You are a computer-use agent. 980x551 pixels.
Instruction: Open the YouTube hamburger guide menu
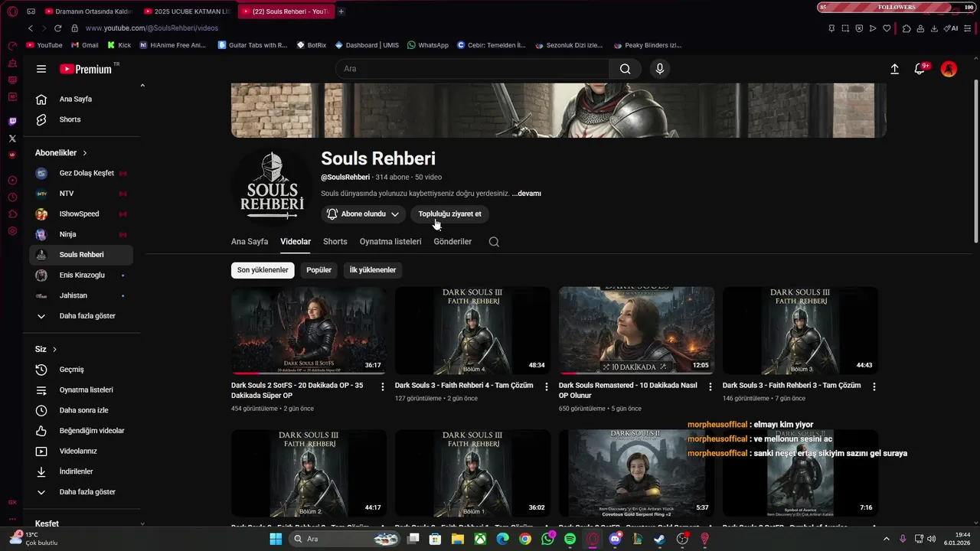point(41,69)
